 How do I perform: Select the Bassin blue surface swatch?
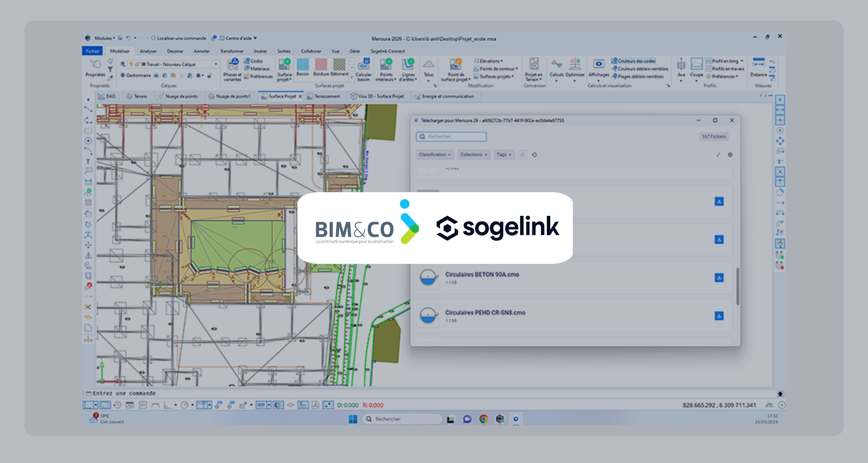point(303,67)
